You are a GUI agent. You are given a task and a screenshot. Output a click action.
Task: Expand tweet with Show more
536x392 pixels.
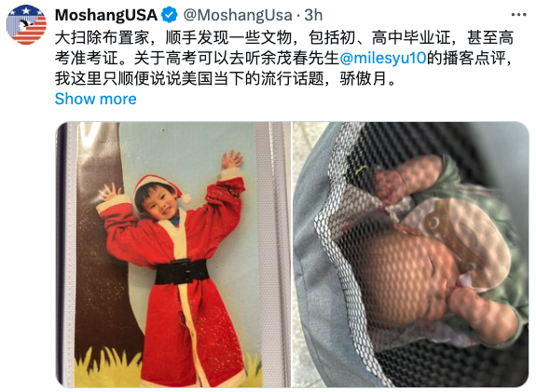[x=95, y=99]
